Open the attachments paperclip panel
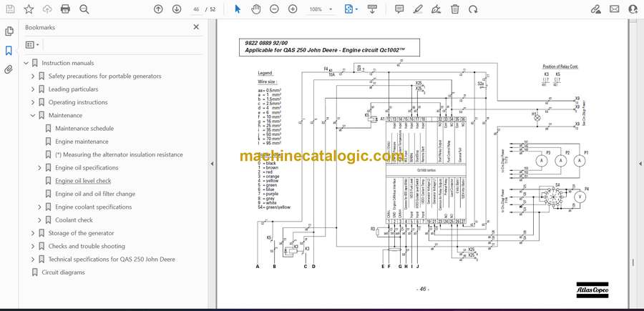The image size is (644, 311). click(9, 70)
